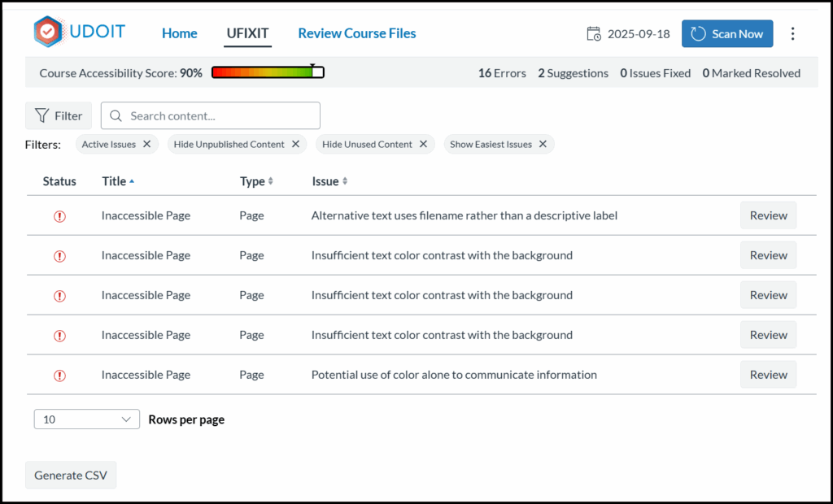Open the Review Course Files tab
The width and height of the screenshot is (833, 504).
tap(356, 33)
